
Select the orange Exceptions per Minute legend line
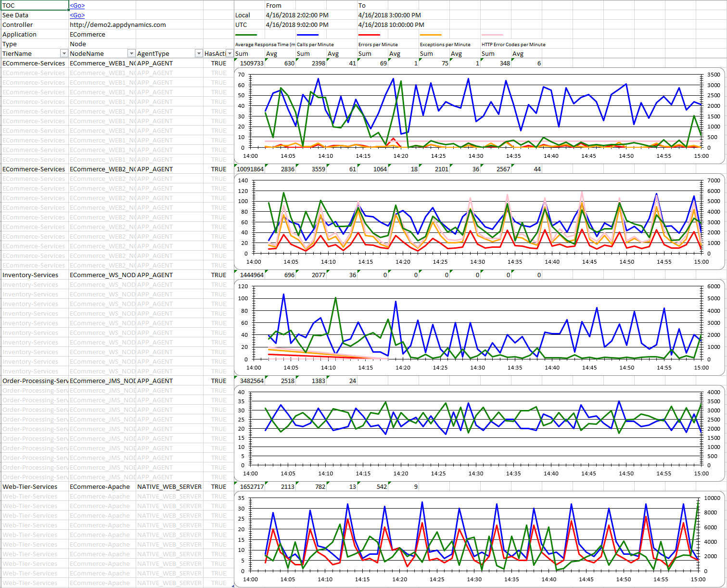click(x=431, y=35)
